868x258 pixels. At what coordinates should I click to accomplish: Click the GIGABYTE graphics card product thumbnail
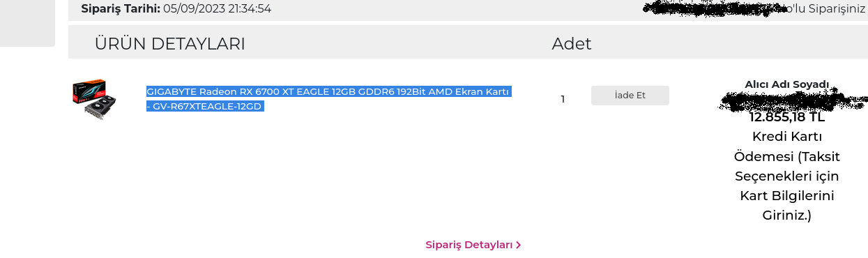pos(93,100)
